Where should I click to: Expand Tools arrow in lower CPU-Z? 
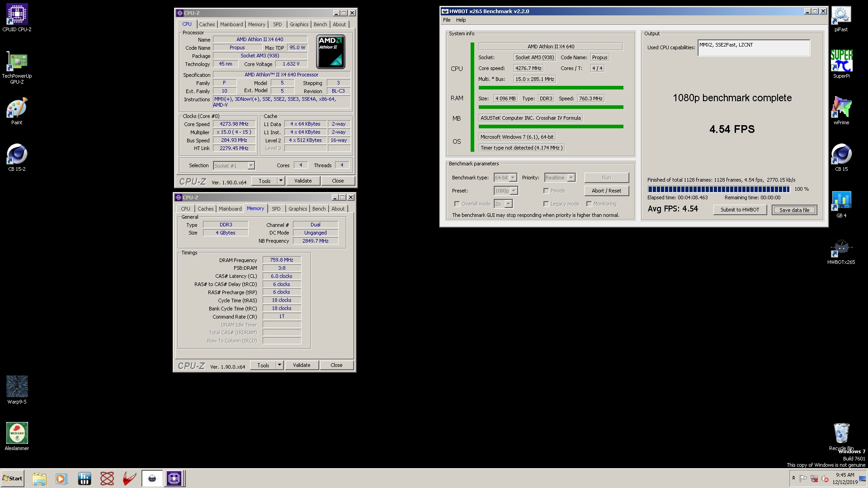click(x=279, y=365)
